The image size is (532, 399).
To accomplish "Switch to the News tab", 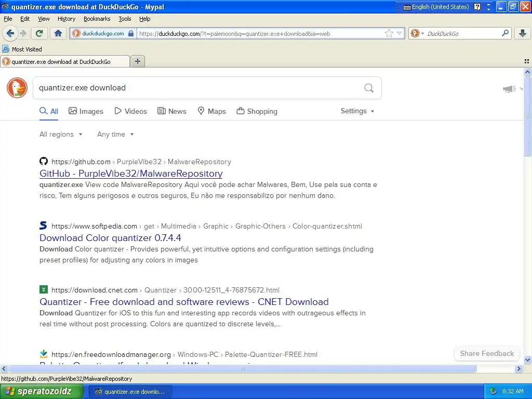I will pos(172,111).
